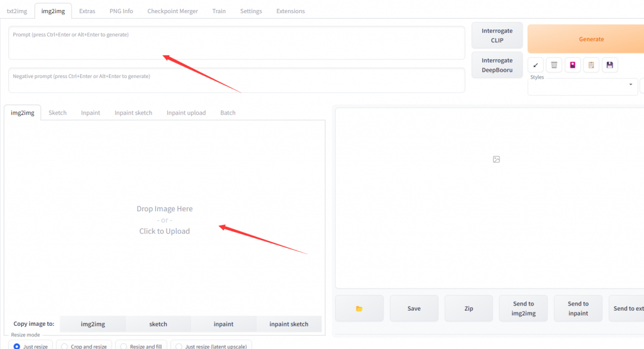Click Interrogate CLIP button
The image size is (644, 349).
point(497,35)
